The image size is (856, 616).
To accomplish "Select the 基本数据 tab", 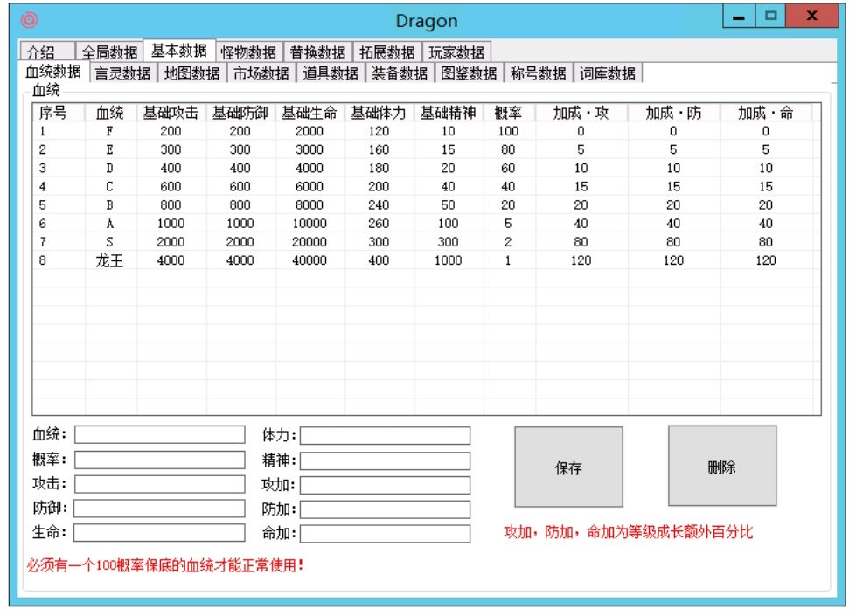I will pos(179,50).
